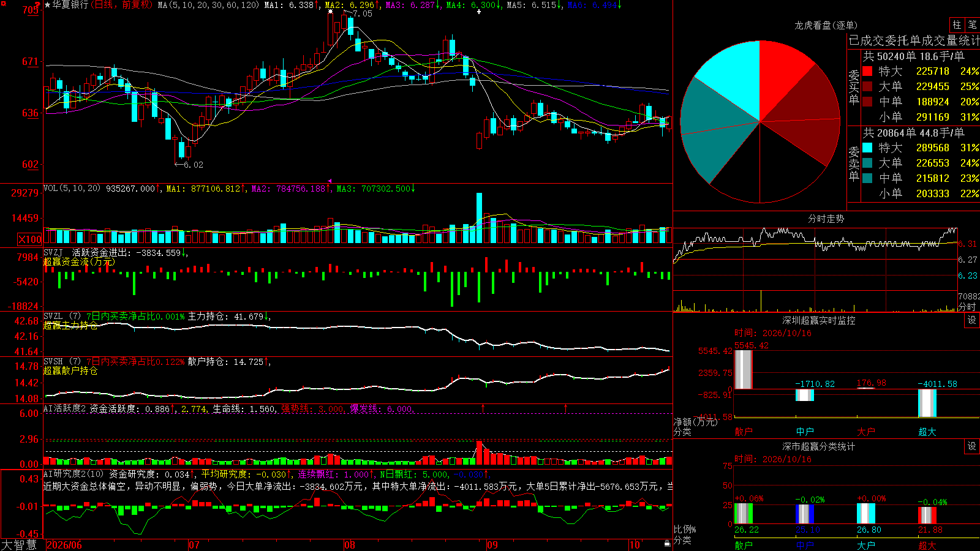
Task: Select the 08 month marker on timeline
Action: pos(350,545)
